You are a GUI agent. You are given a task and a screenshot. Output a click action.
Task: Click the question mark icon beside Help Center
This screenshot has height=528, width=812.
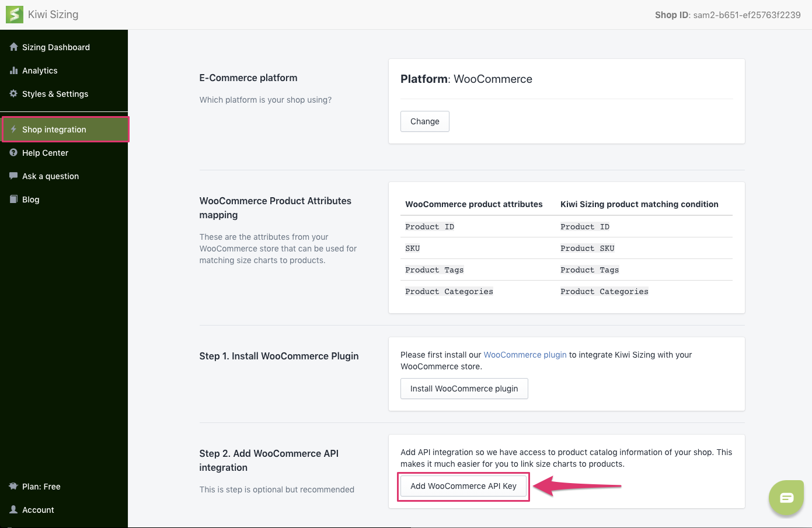coord(13,152)
